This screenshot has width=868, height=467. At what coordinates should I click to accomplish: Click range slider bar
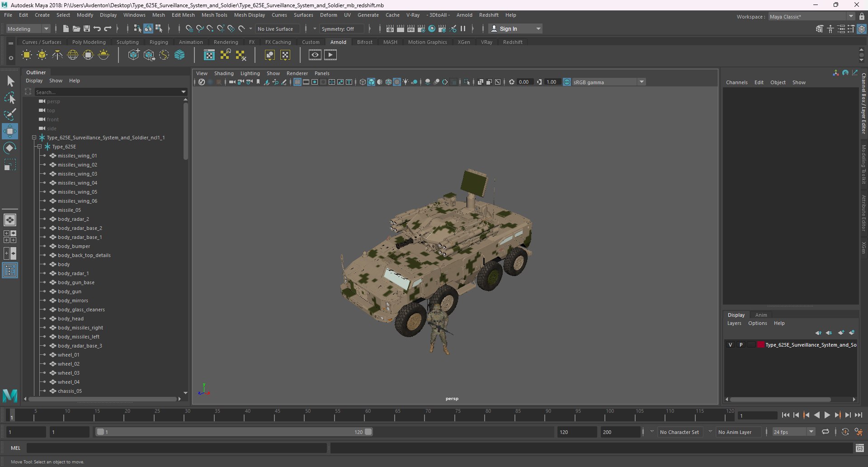tap(235, 432)
